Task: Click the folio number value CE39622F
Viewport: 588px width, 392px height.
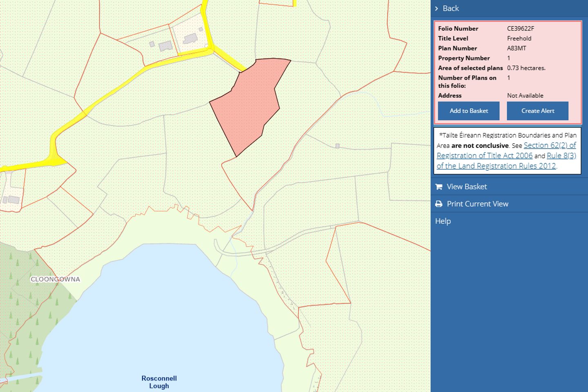Action: pos(520,29)
